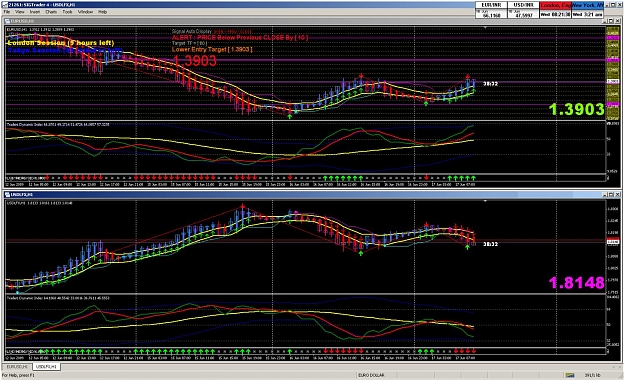Click the USD/INR rate widget
The image size is (625, 380).
point(523,10)
